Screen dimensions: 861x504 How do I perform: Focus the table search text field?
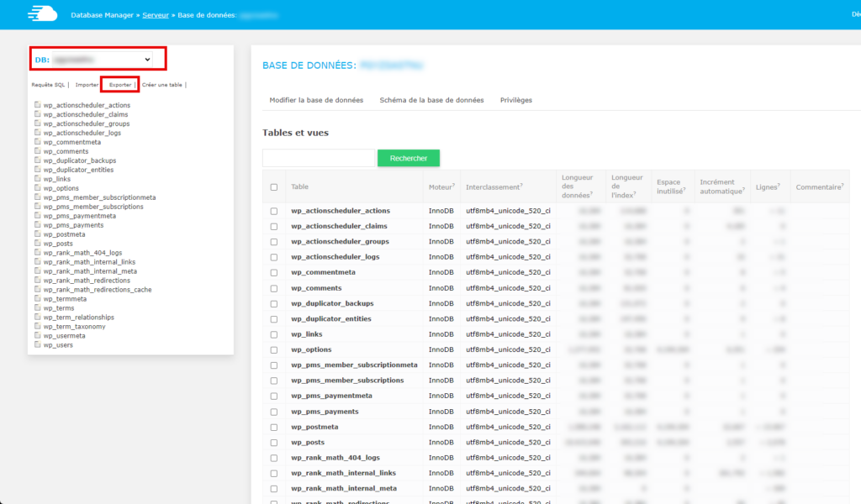319,158
